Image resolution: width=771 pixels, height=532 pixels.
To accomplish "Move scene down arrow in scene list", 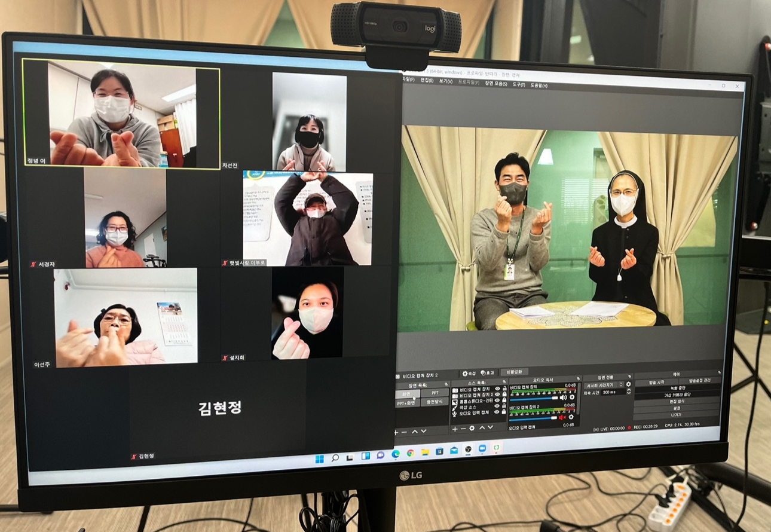I will (423, 431).
